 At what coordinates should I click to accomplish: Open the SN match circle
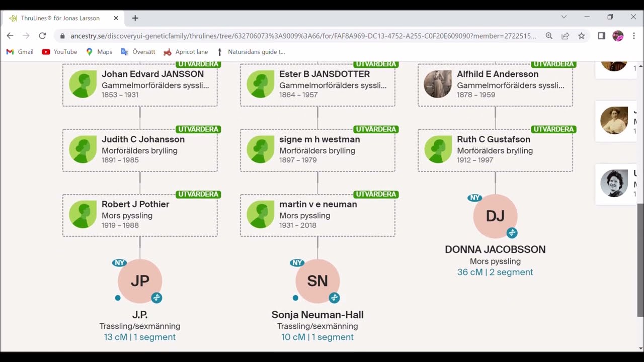[x=317, y=281]
